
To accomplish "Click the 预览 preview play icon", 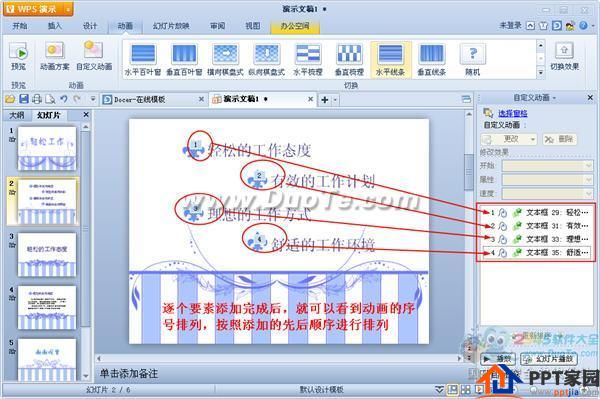I will pyautogui.click(x=18, y=52).
